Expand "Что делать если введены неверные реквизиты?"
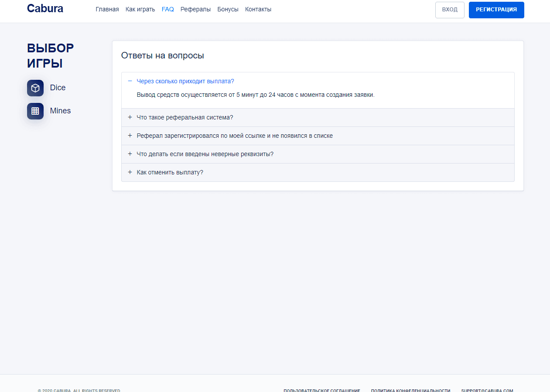Image resolution: width=550 pixels, height=392 pixels. coord(205,154)
